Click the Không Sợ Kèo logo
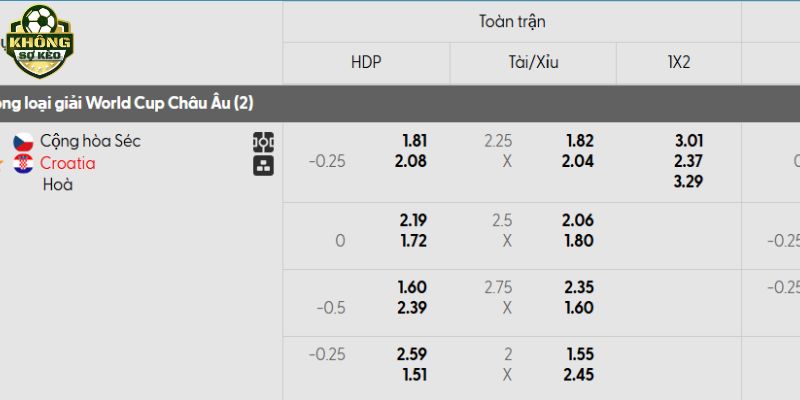This screenshot has height=400, width=800. pyautogui.click(x=40, y=40)
